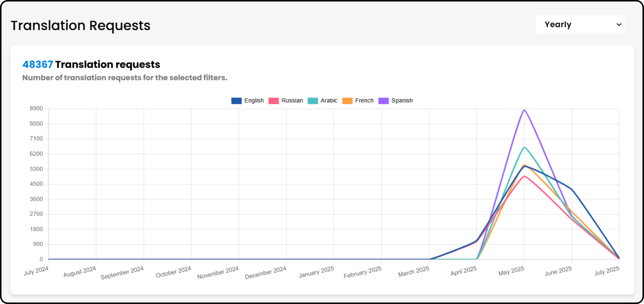Click the 5300 y-axis value
Viewport: 644px width, 304px height.
point(36,169)
